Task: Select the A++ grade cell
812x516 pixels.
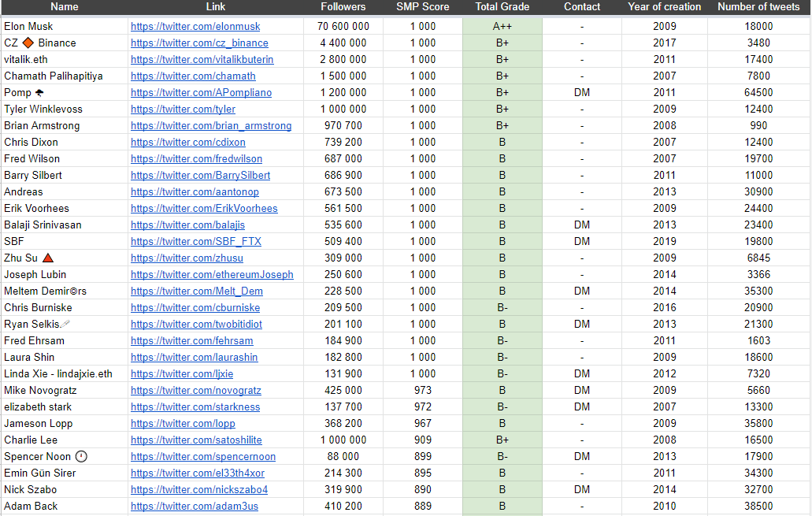Action: (x=502, y=27)
